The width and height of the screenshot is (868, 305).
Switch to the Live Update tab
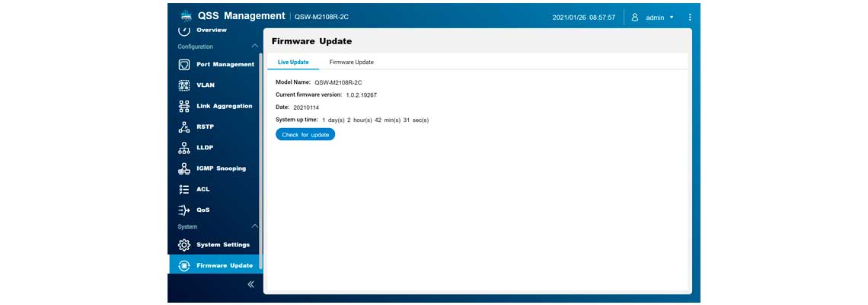click(293, 62)
